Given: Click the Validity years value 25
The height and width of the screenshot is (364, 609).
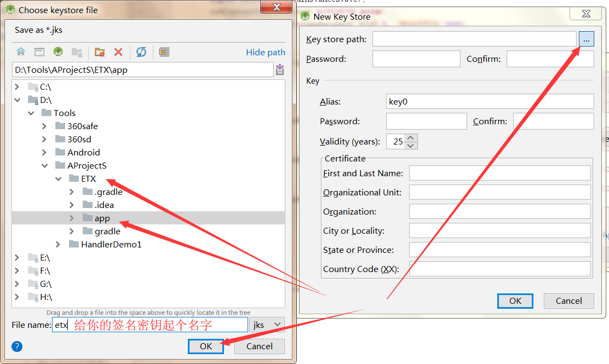Looking at the screenshot, I should [x=396, y=142].
